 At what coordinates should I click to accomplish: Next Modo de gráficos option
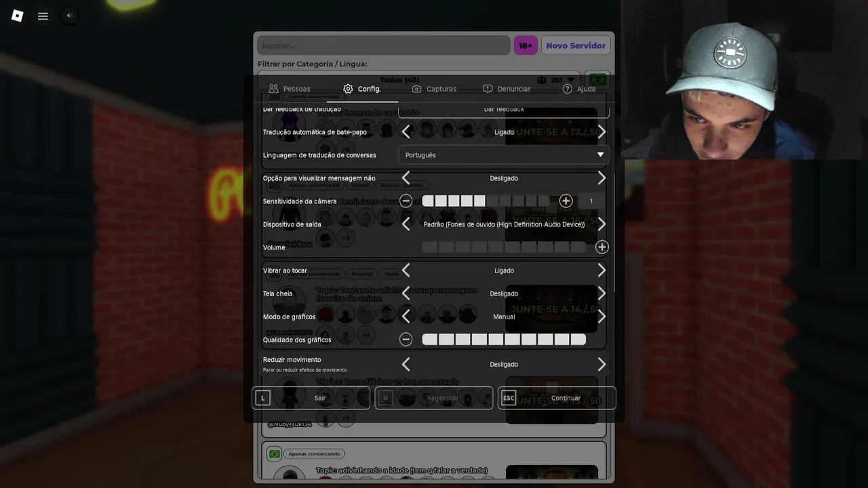601,316
